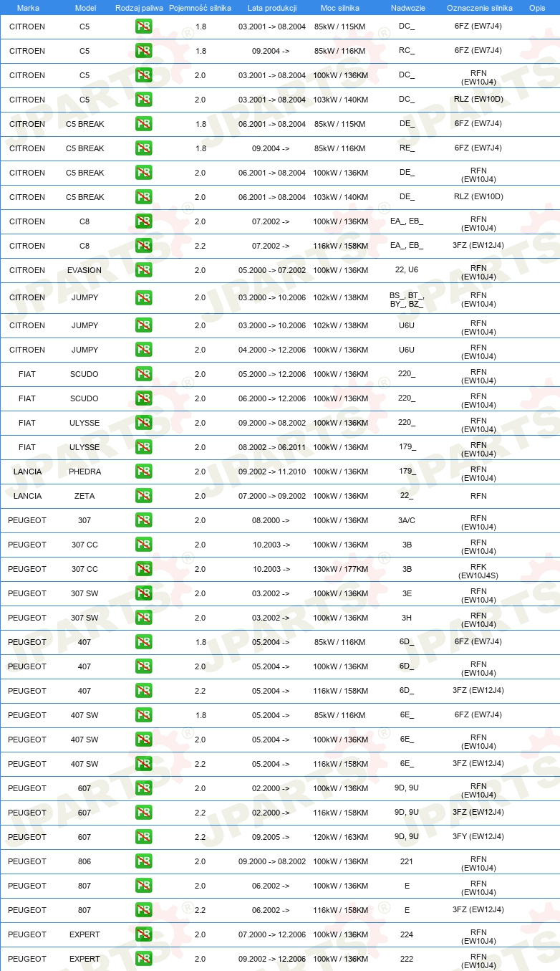Click petrol icon in Peugeot 407 SW 2.2 row
Image resolution: width=560 pixels, height=971 pixels.
(144, 764)
